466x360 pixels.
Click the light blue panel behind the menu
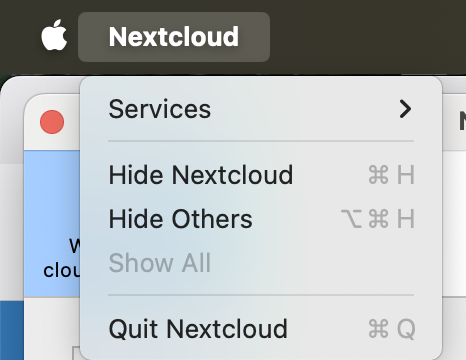point(52,200)
